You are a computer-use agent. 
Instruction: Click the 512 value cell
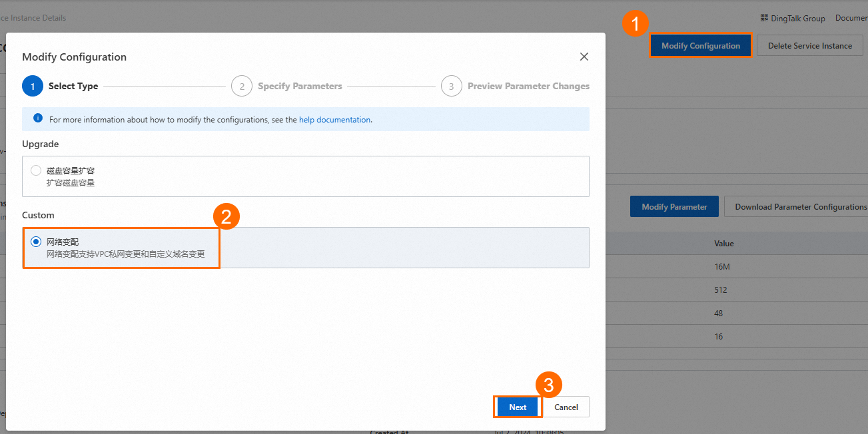coord(721,290)
